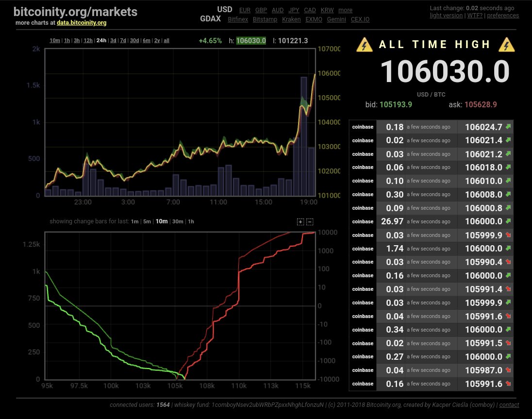Switch currency to CAD
The image size is (532, 419).
click(x=310, y=10)
